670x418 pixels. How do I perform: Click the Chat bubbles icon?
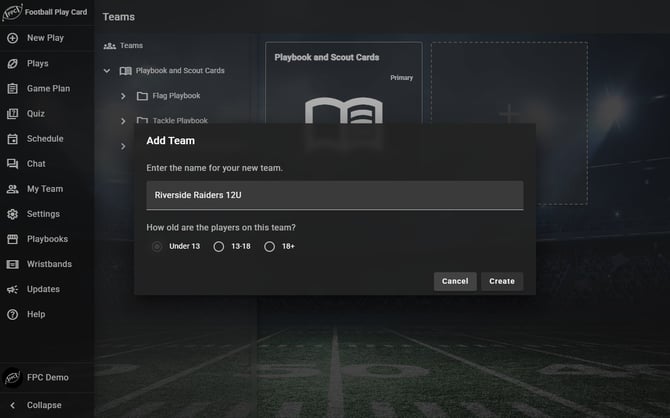12,164
